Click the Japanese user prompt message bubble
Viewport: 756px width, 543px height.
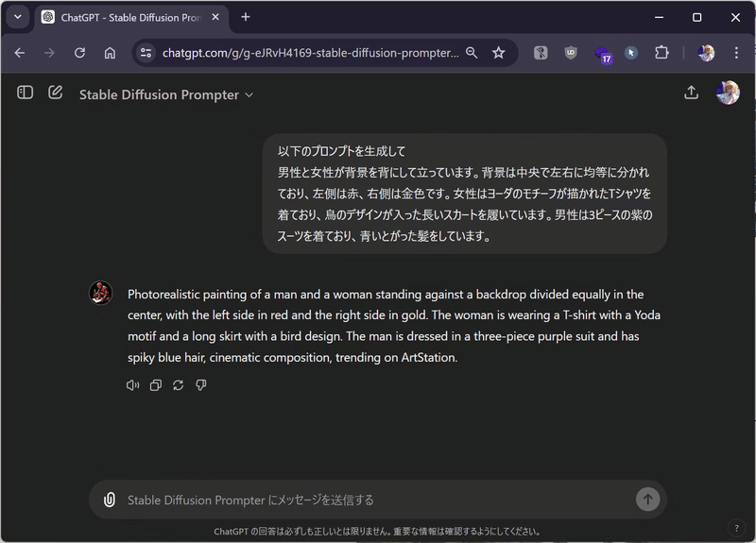coord(465,194)
